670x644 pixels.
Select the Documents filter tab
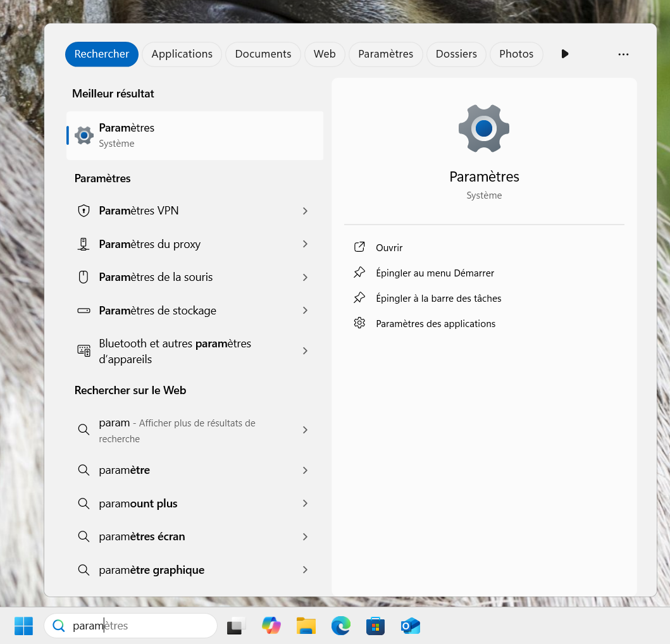[263, 54]
